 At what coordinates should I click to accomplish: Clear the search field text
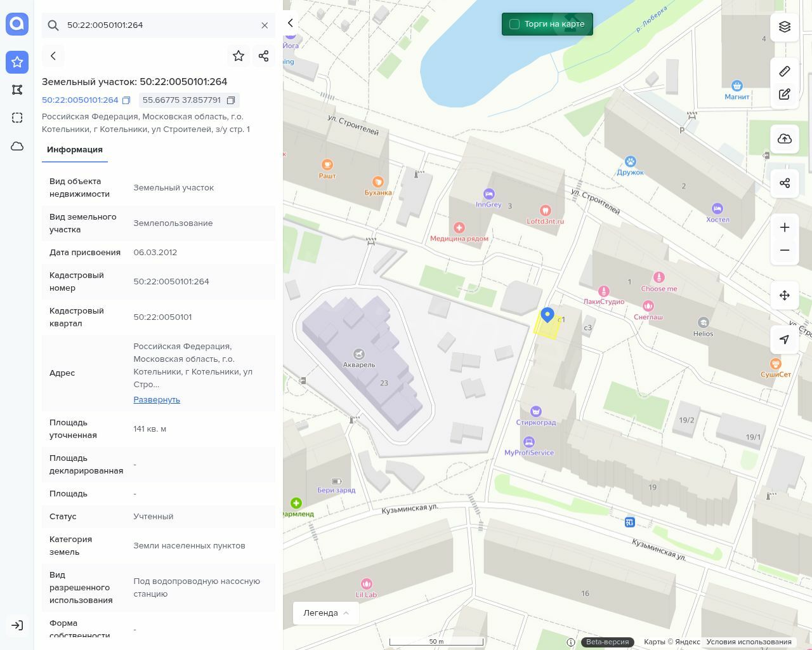(x=265, y=25)
